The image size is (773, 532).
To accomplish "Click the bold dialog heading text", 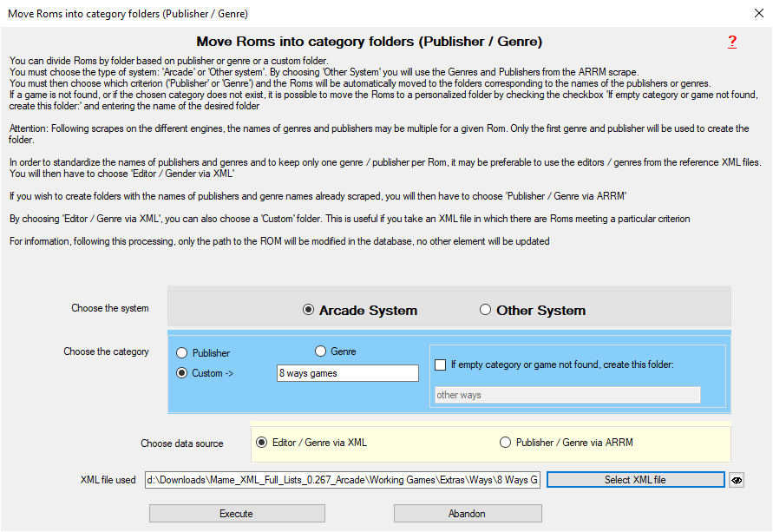I will 369,42.
